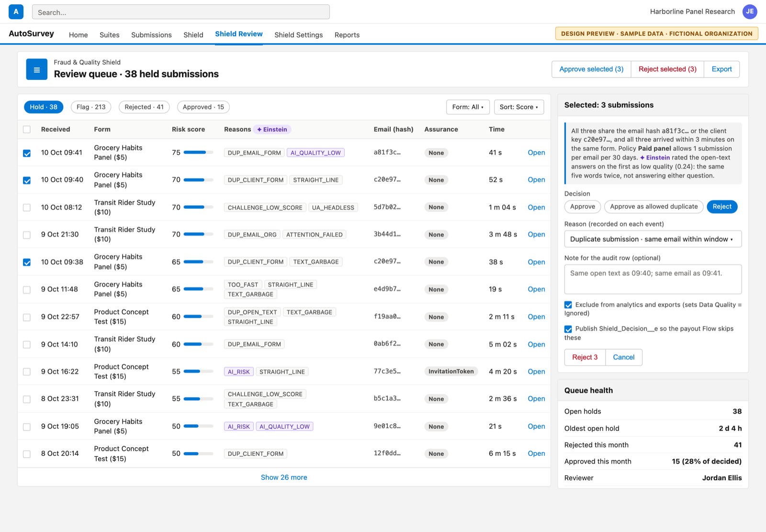
Task: Click risk score bar for 10 Oct 09:41
Action: pos(198,152)
